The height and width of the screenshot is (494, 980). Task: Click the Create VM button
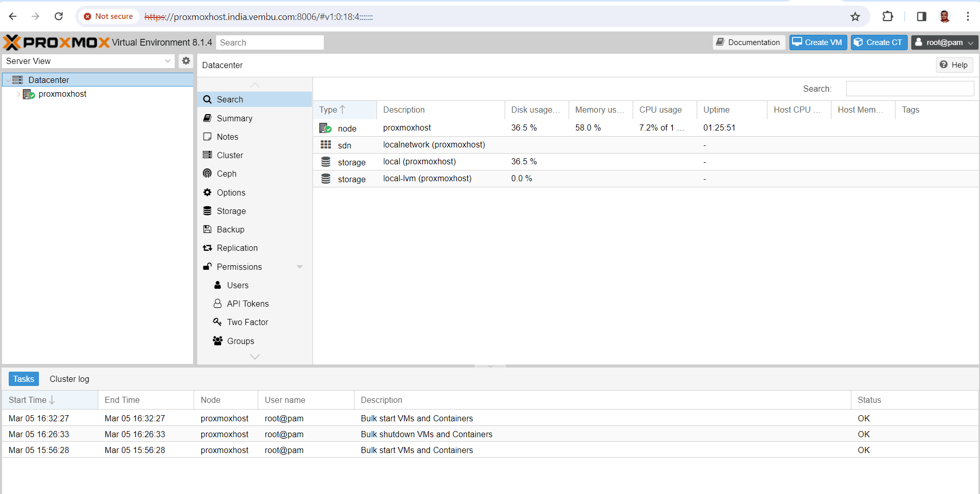tap(818, 42)
